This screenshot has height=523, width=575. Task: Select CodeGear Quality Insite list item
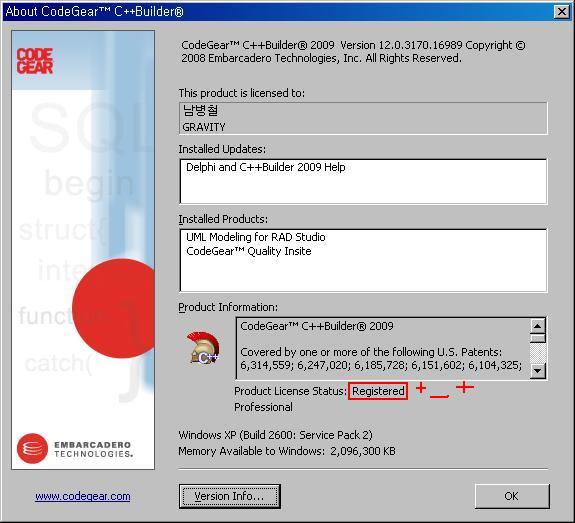[x=249, y=251]
